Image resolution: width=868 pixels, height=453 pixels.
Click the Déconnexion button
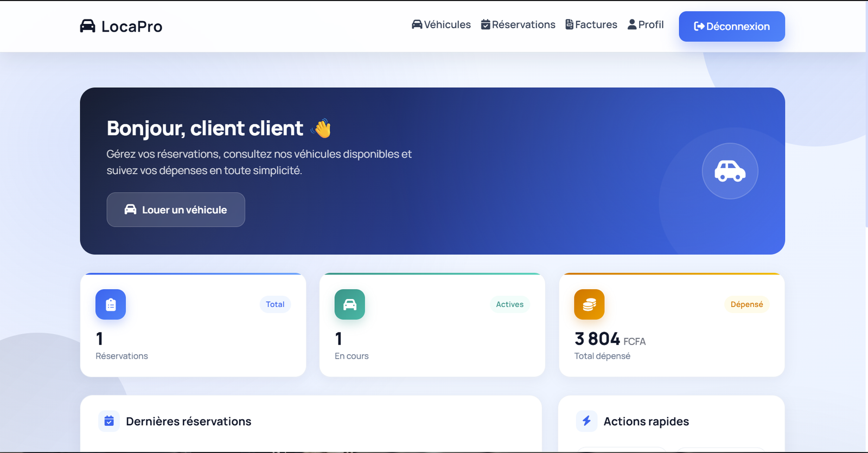[x=732, y=26]
